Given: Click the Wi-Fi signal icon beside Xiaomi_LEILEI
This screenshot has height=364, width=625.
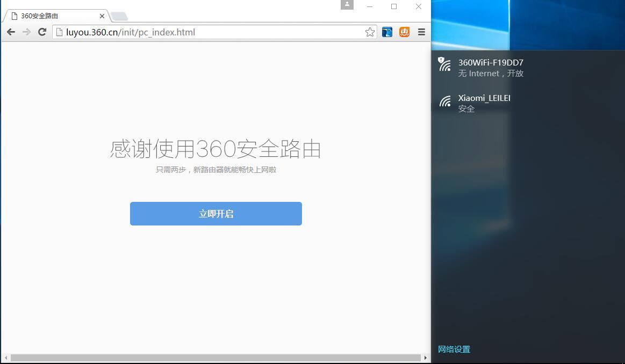Looking at the screenshot, I should (x=445, y=101).
